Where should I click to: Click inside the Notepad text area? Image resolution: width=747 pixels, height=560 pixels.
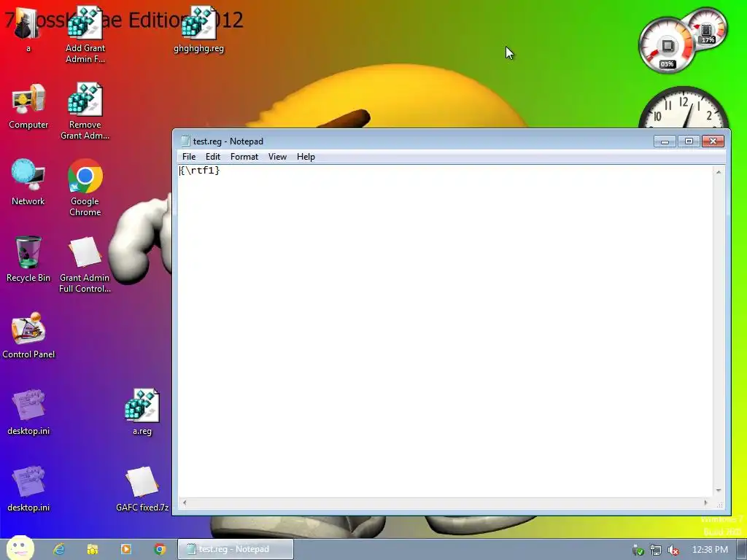446,331
